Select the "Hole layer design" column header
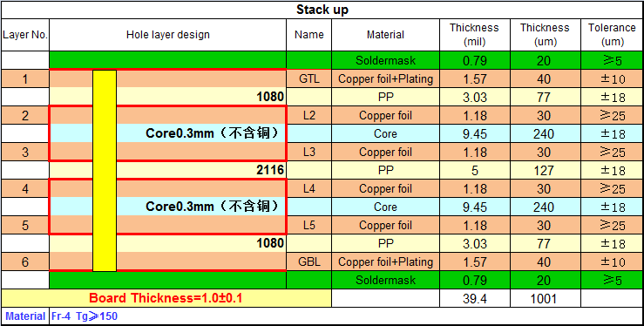644x326 pixels. 168,35
